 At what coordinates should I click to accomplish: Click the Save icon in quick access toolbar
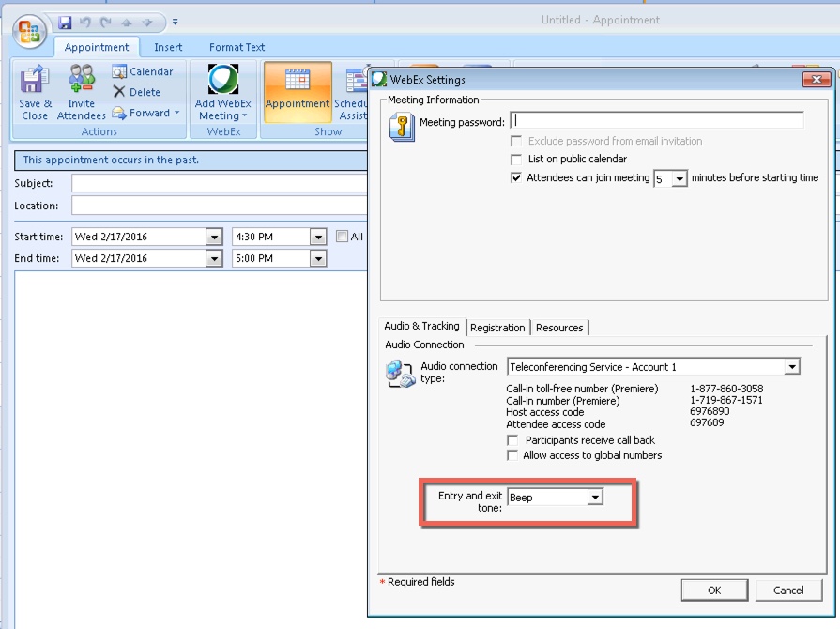[65, 22]
